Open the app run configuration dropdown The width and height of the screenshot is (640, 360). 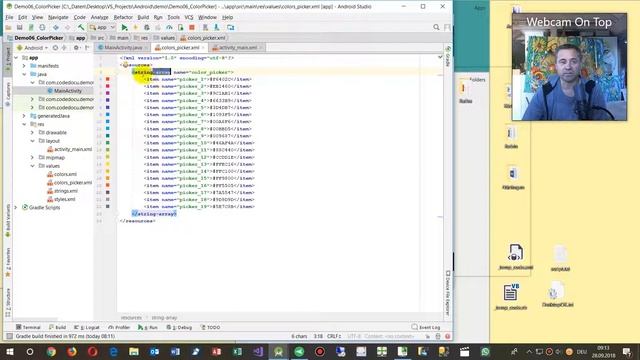click(x=102, y=27)
